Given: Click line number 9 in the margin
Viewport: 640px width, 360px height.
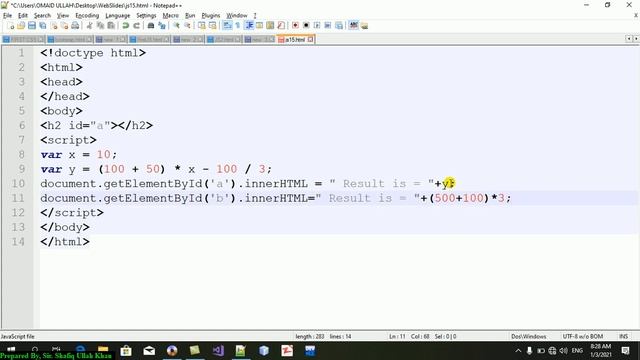Looking at the screenshot, I should pyautogui.click(x=22, y=169).
